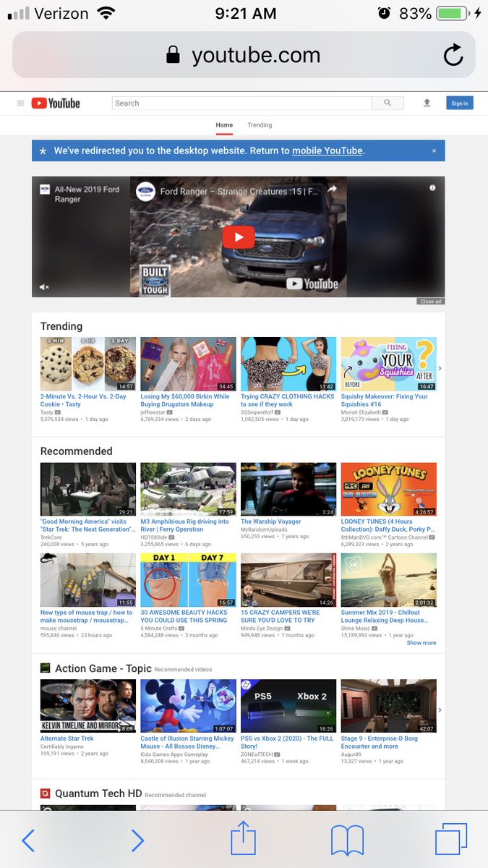Image resolution: width=488 pixels, height=868 pixels.
Task: Open the LOONEY TUNES 4 Hours thumbnail
Action: click(x=388, y=490)
